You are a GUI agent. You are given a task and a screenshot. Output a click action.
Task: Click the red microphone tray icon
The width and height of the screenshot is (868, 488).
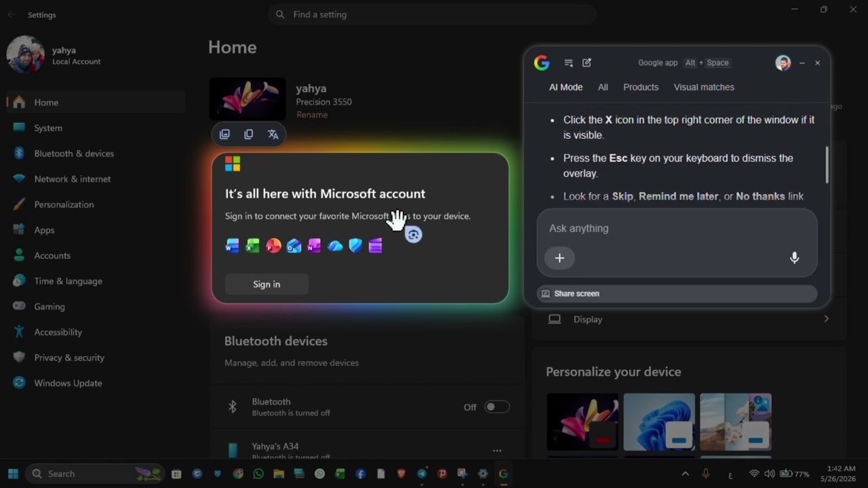pos(706,474)
